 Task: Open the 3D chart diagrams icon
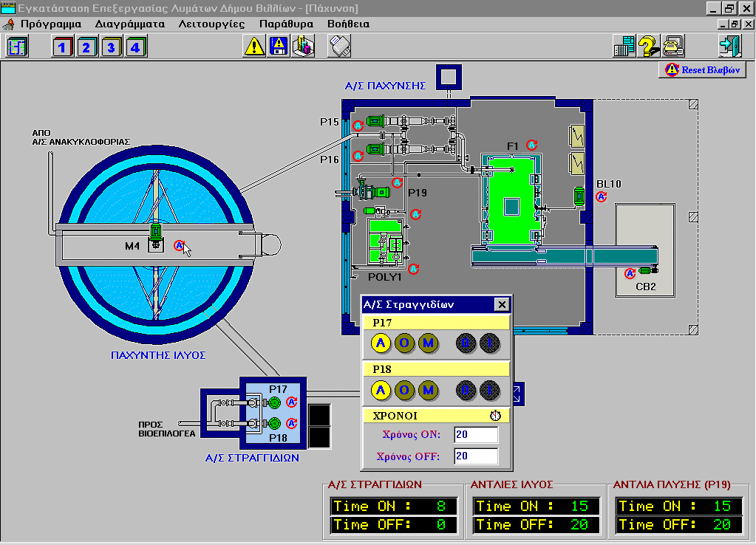(303, 47)
